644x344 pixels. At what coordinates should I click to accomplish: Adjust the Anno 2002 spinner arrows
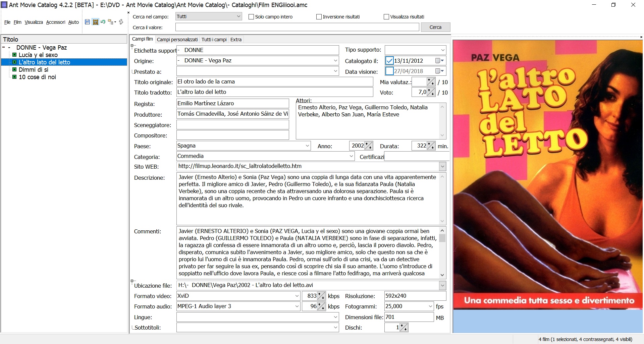click(x=368, y=146)
